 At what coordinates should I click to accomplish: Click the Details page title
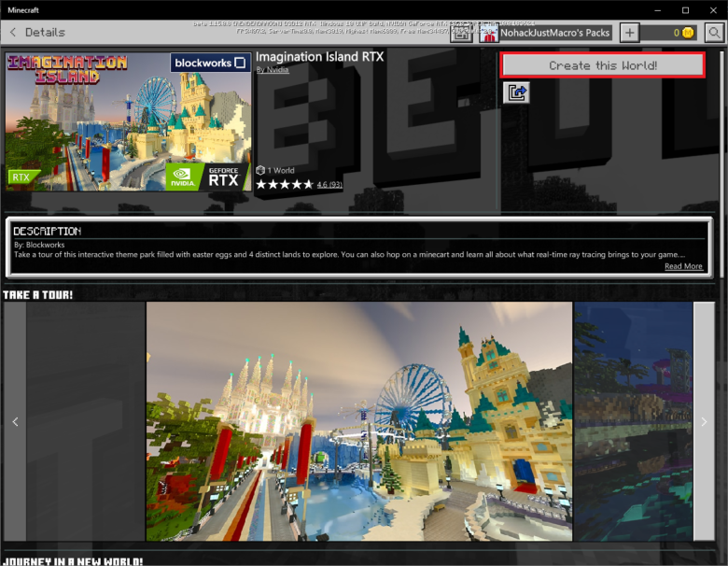click(45, 32)
